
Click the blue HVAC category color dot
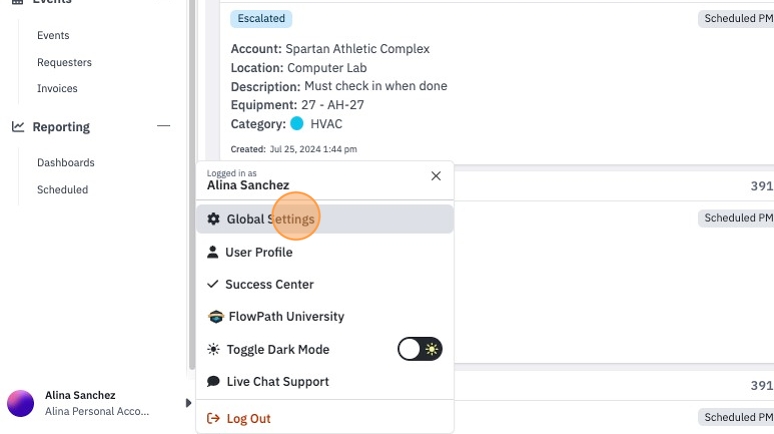coord(297,123)
